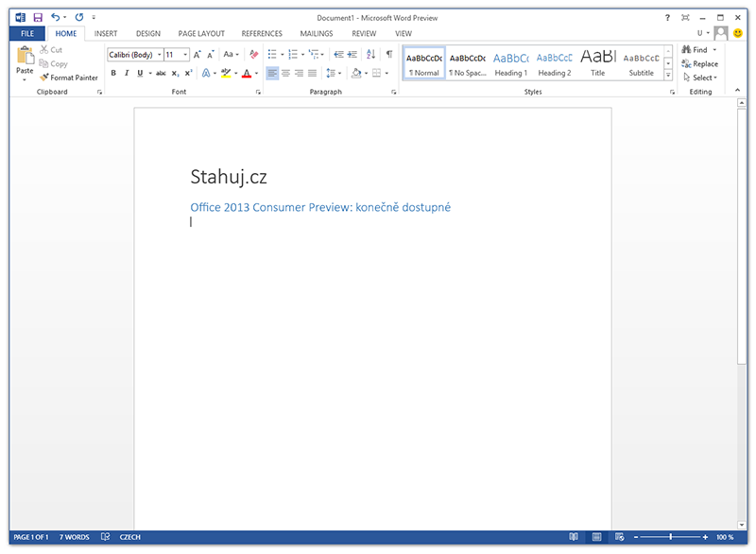This screenshot has width=756, height=554.
Task: Click the user account picture
Action: point(721,33)
